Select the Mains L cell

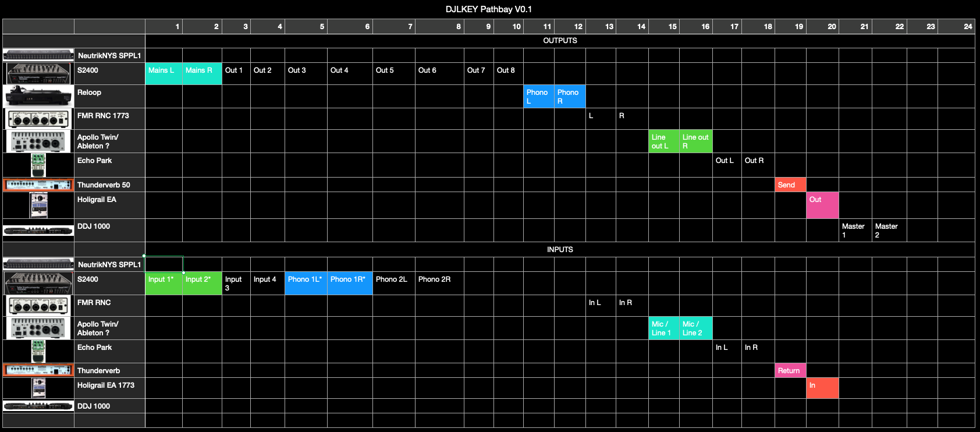coord(164,74)
